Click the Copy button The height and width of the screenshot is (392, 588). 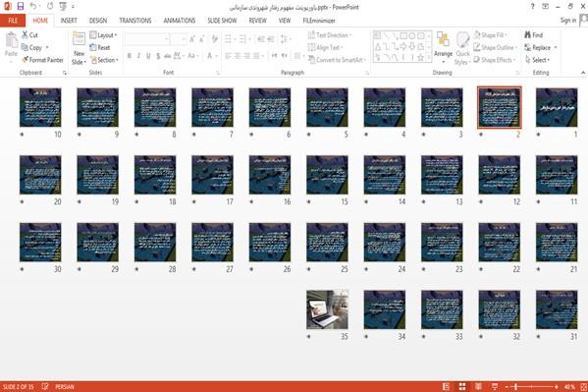point(35,47)
